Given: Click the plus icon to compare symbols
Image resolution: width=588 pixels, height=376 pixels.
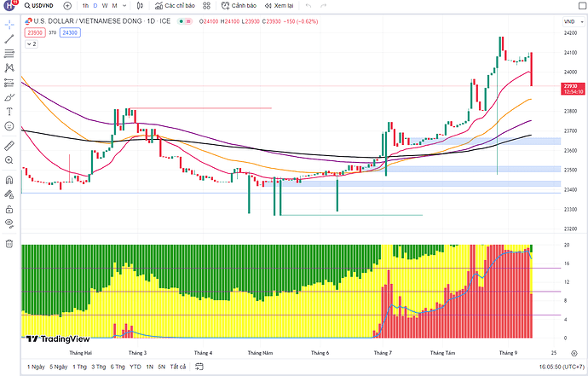Looking at the screenshot, I should click(x=67, y=6).
